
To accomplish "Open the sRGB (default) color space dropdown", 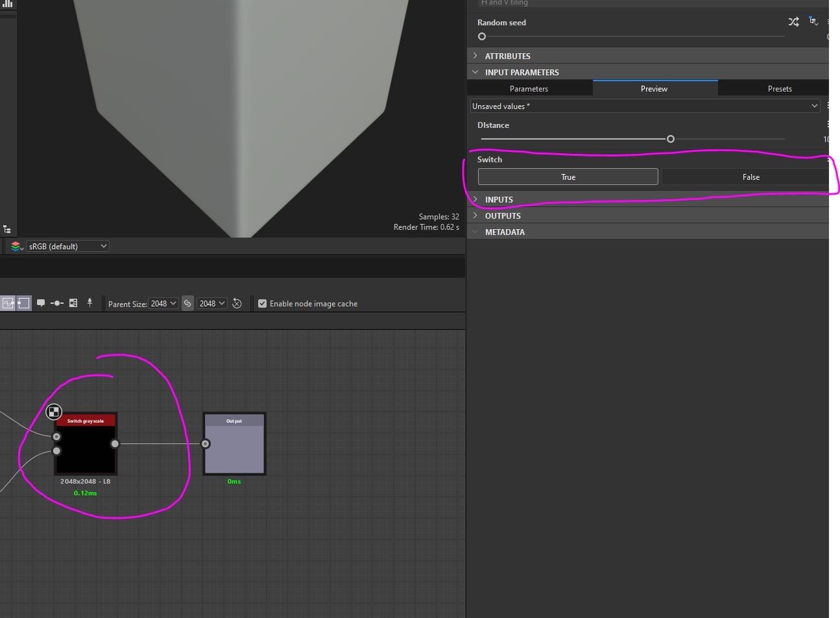I will point(67,247).
